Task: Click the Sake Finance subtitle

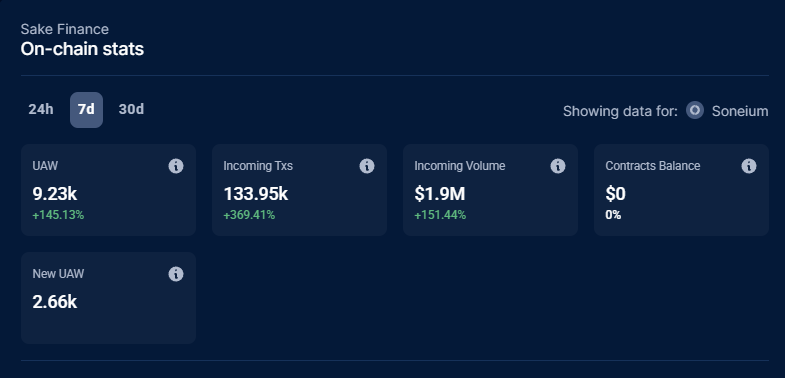Action: coord(65,30)
